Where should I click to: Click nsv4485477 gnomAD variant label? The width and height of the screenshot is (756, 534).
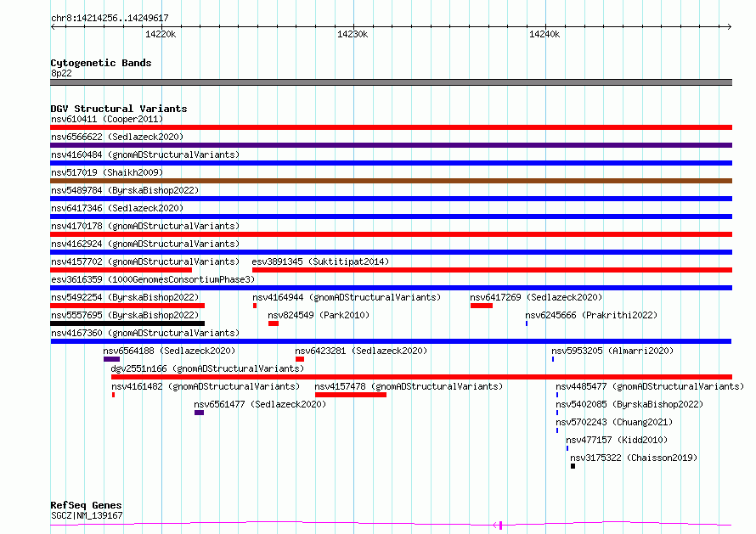650,386
